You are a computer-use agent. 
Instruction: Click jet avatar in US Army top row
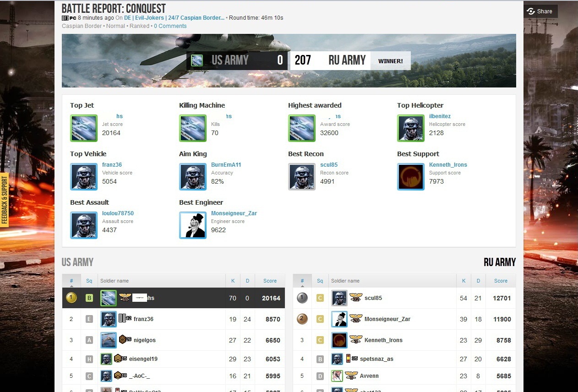point(109,298)
